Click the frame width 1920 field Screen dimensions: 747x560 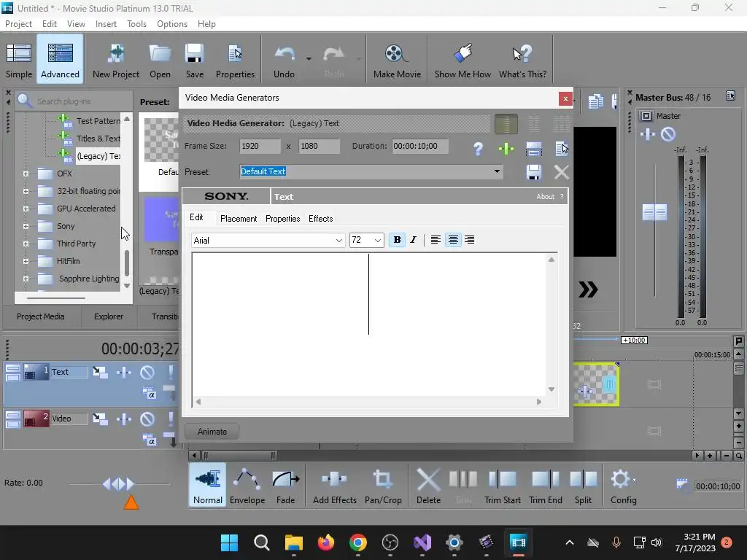coord(260,146)
